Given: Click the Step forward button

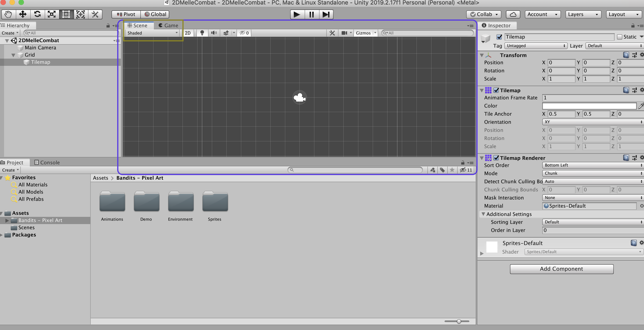Looking at the screenshot, I should click(326, 14).
